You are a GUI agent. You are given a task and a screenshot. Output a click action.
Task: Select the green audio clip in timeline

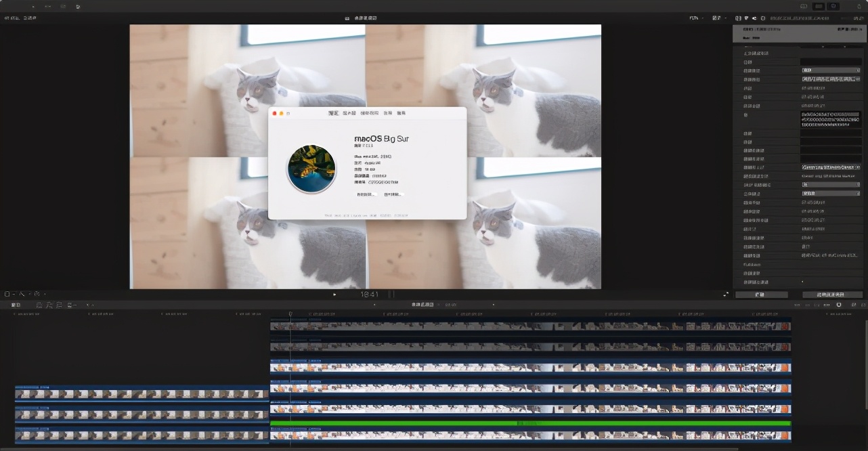(x=530, y=423)
